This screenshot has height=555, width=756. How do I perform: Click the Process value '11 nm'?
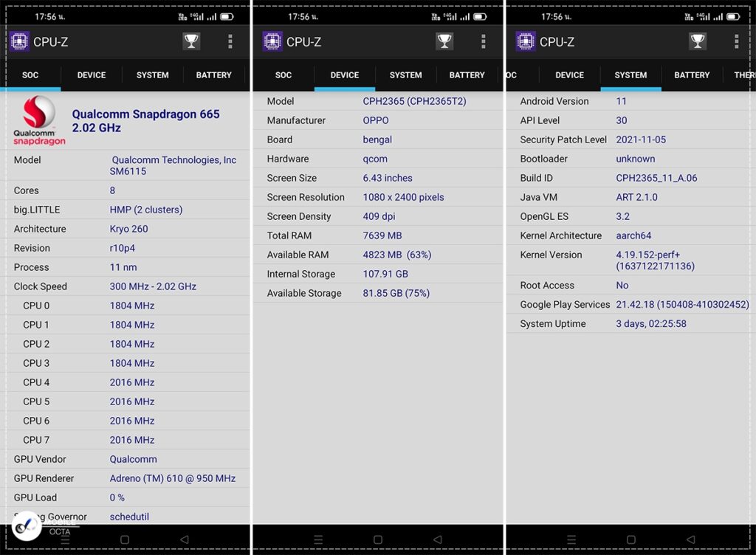click(x=123, y=267)
